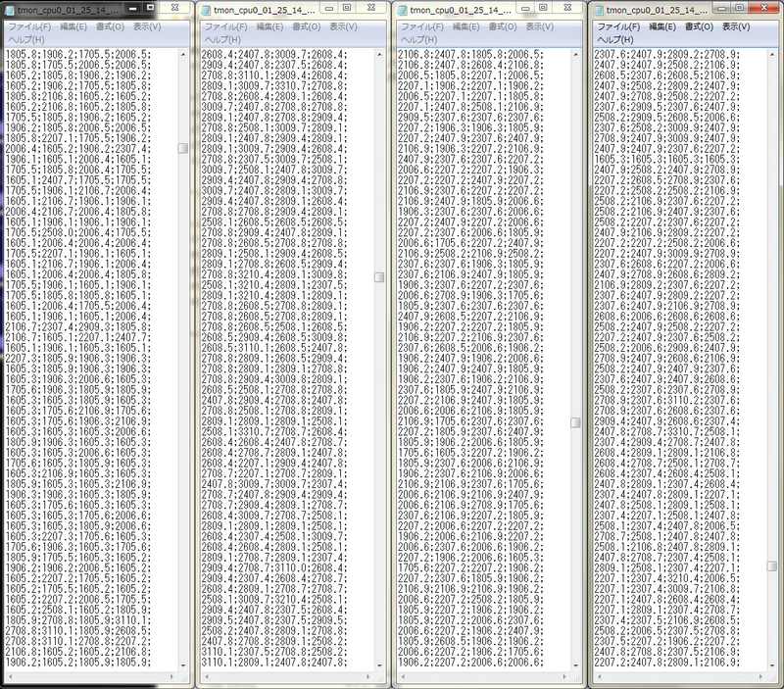Screen dimensions: 784x689
Task: Click scroll-right arrow in rightmost Notepad window
Action: [761, 676]
